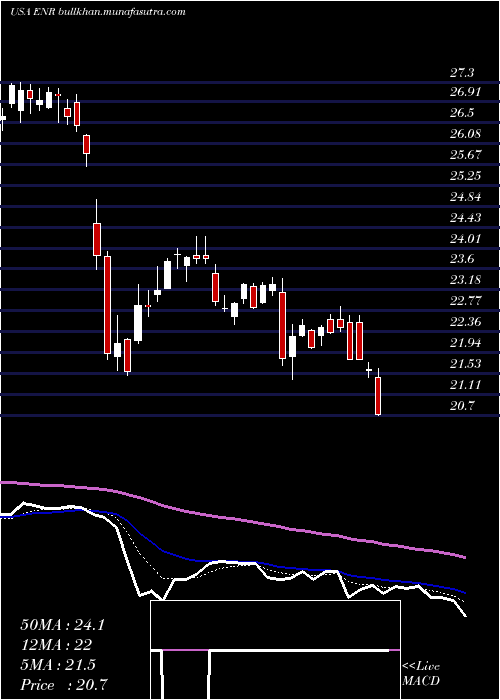
Task: Click the 24.01 price axis label
Action: click(466, 239)
